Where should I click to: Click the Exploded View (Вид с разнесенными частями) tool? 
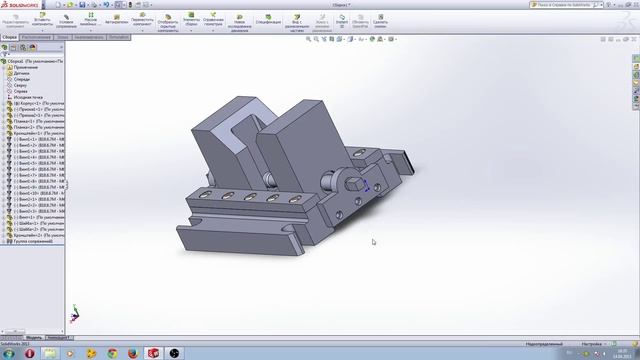point(297,24)
